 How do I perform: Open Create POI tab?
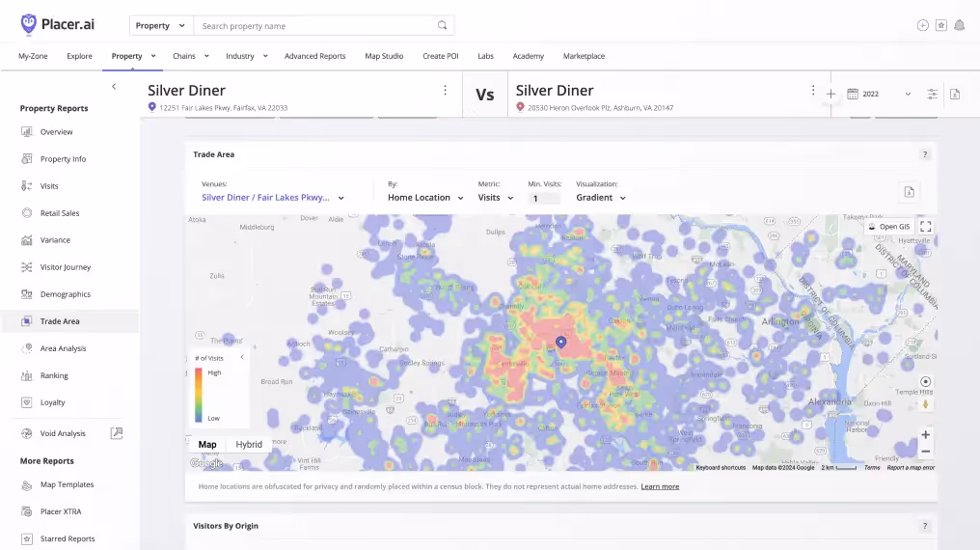click(441, 56)
